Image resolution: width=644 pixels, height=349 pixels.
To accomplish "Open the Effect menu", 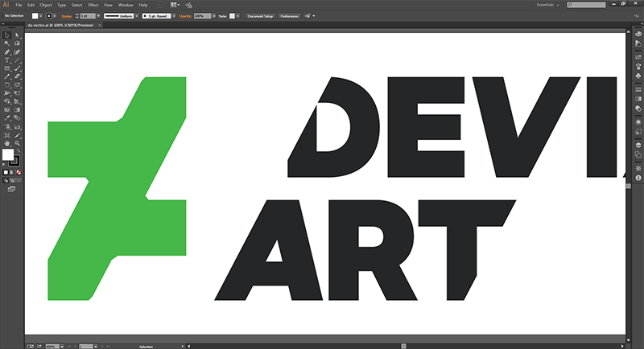I will tap(93, 5).
